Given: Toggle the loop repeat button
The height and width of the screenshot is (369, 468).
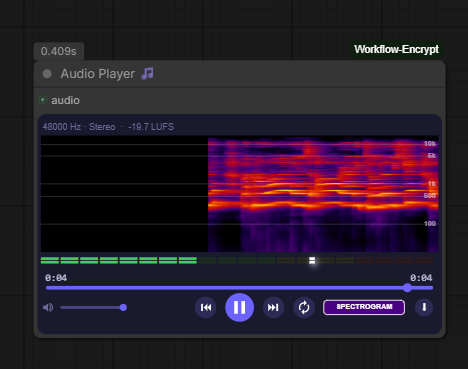Looking at the screenshot, I should click(304, 307).
